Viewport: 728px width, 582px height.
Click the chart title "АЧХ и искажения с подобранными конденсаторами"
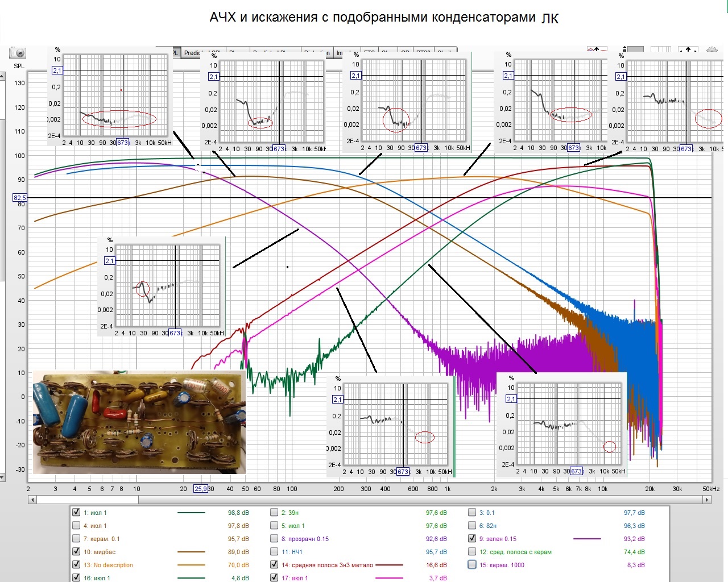pyautogui.click(x=373, y=17)
